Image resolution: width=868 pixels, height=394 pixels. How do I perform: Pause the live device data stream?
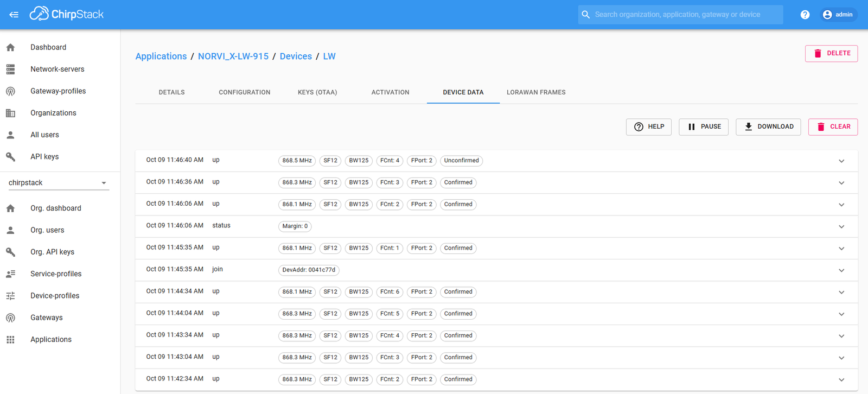tap(704, 127)
